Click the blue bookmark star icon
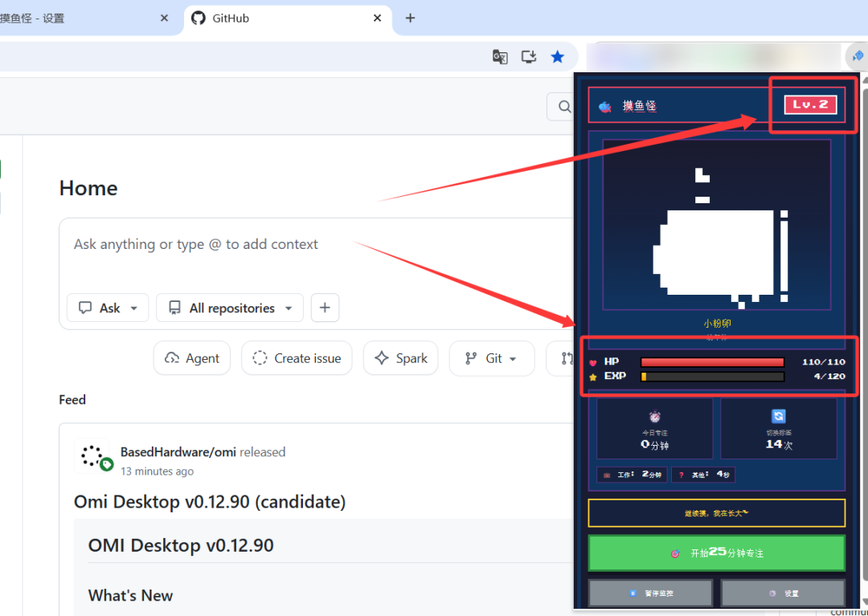The image size is (868, 616). tap(558, 56)
